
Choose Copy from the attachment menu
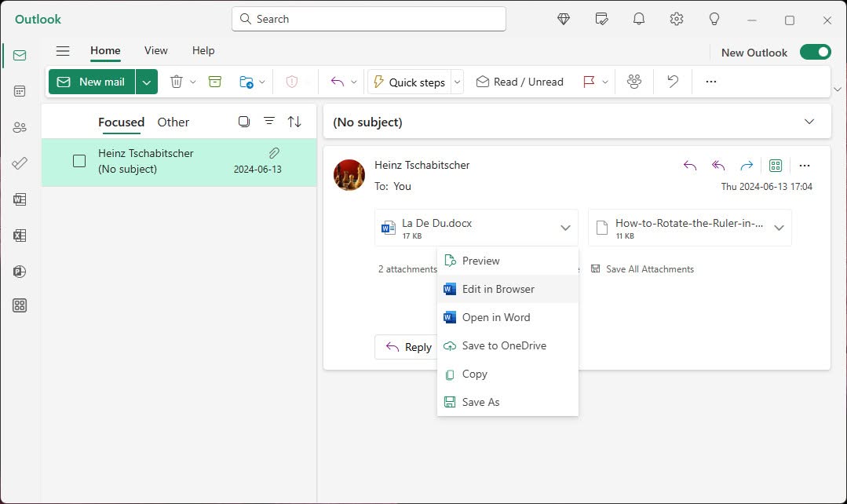point(507,374)
